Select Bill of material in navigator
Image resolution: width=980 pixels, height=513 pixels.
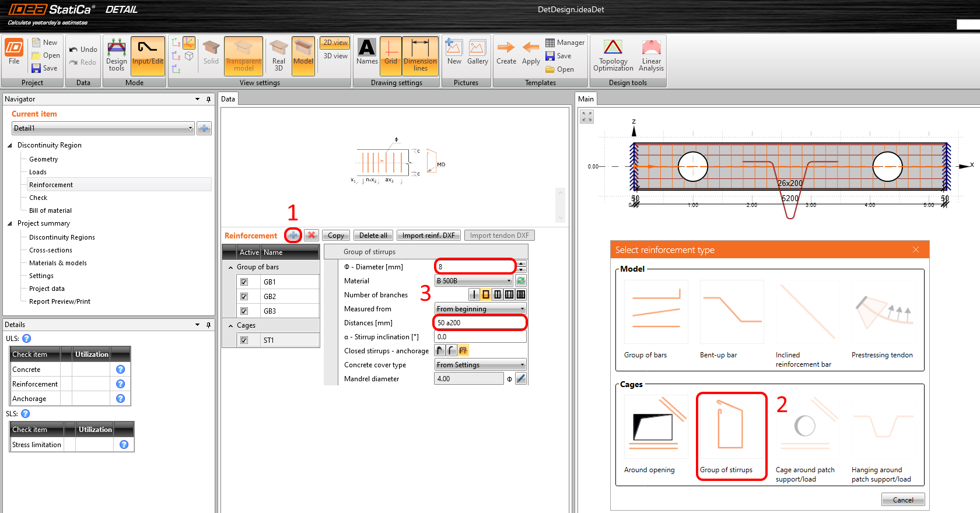click(x=50, y=210)
